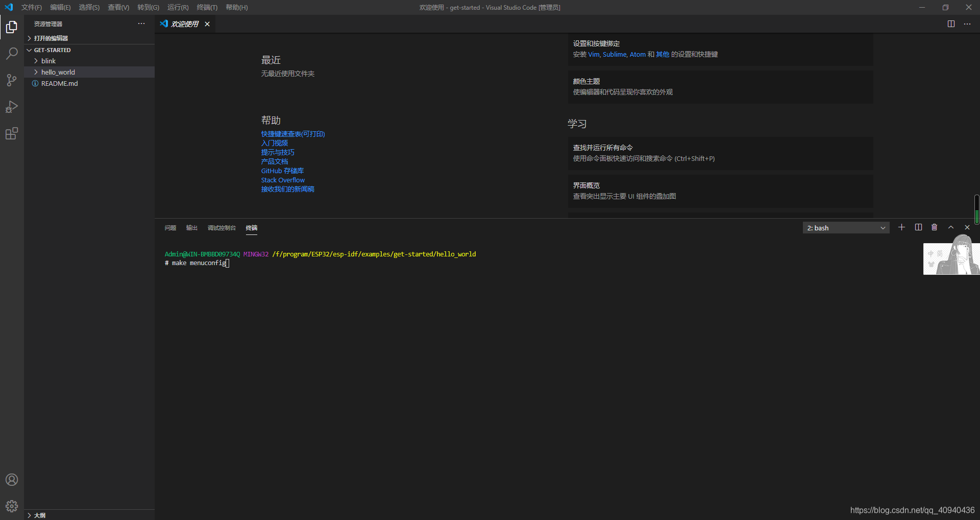Open Run and Debug view icon
The height and width of the screenshot is (520, 980).
point(12,107)
